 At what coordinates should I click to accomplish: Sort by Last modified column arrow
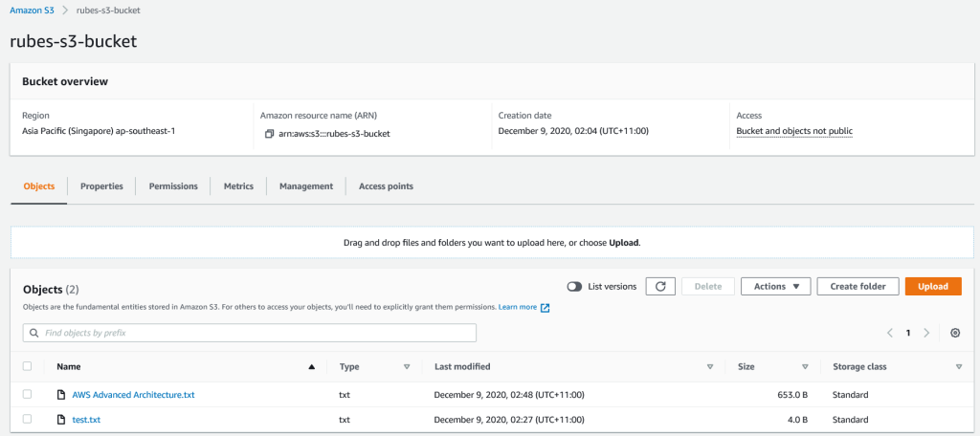[x=709, y=366]
